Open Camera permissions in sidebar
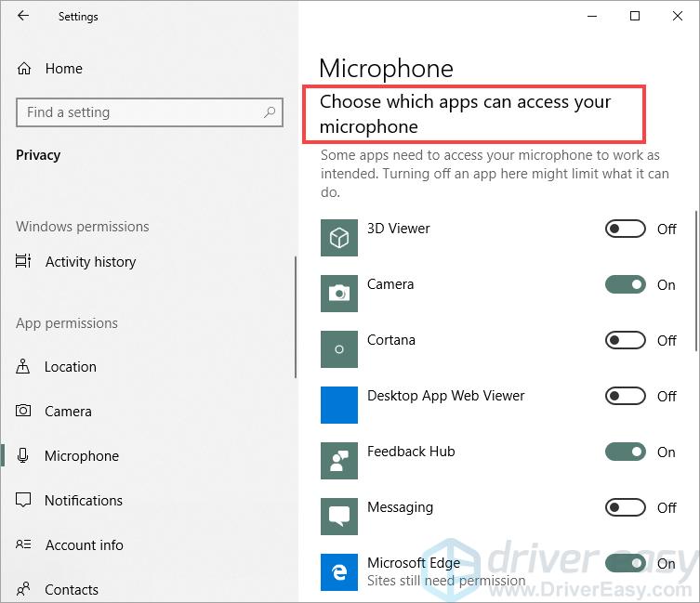Image resolution: width=700 pixels, height=603 pixels. click(x=68, y=411)
